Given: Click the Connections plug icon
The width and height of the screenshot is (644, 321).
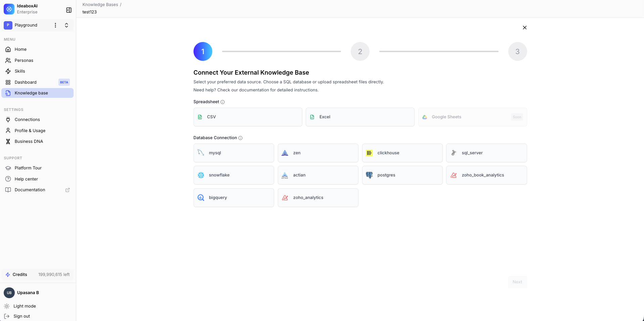Looking at the screenshot, I should point(8,120).
